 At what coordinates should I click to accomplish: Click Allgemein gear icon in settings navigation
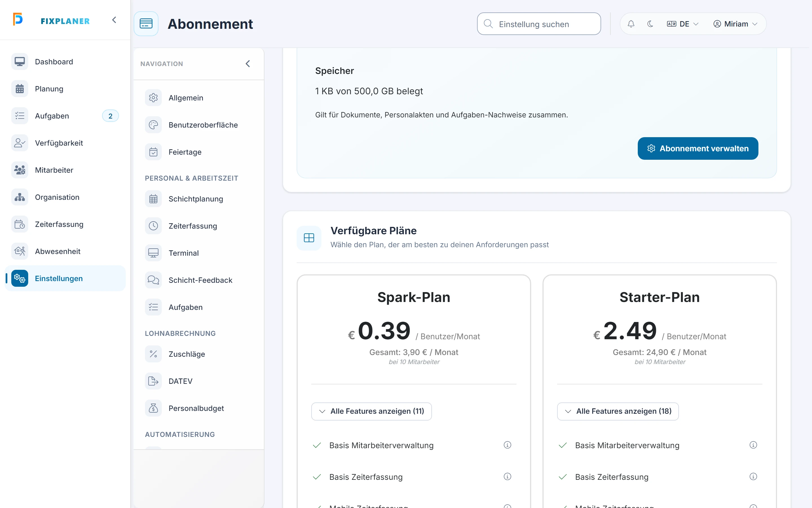153,98
